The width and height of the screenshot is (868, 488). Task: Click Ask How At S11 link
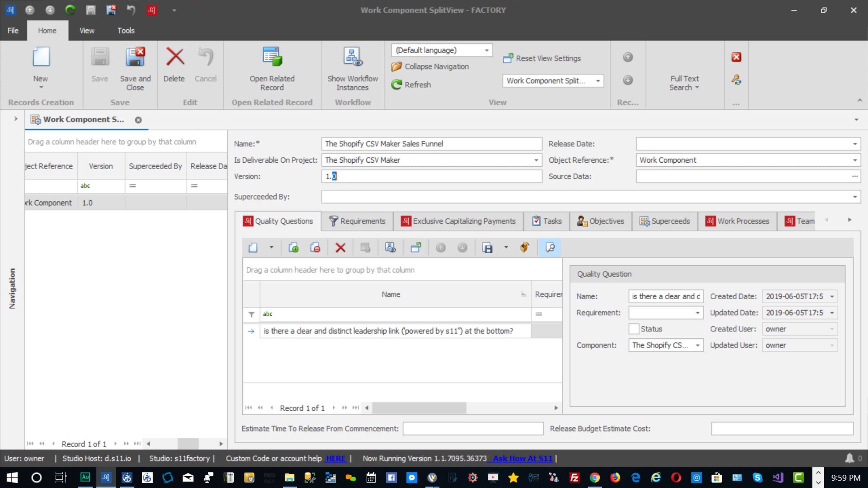point(522,458)
